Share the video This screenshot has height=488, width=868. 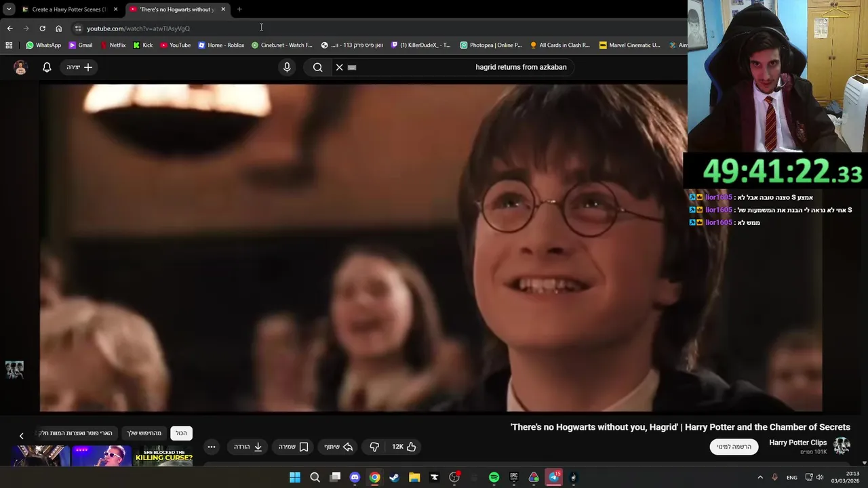point(339,447)
